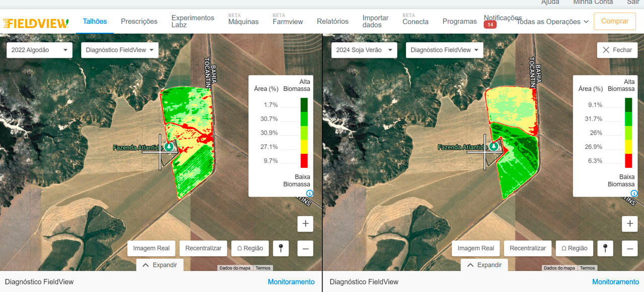Open the Notificações menu item

click(503, 18)
